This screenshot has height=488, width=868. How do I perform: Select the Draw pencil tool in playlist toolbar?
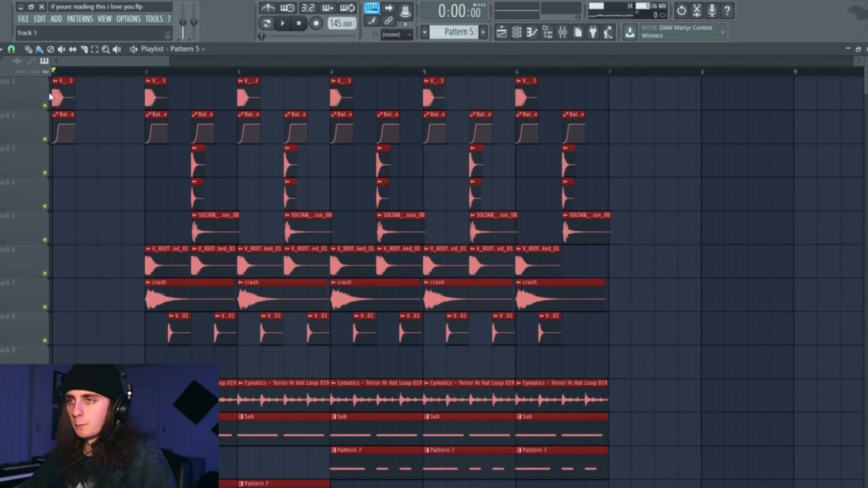click(28, 49)
